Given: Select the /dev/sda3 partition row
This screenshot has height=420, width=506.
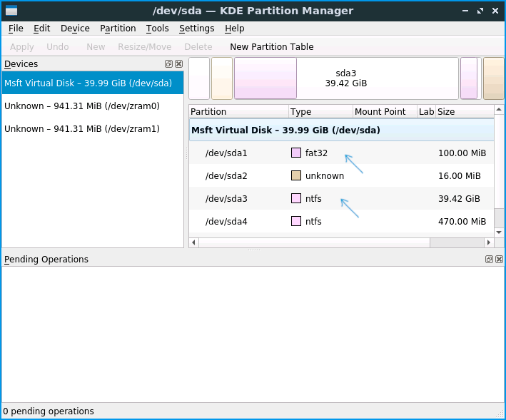Looking at the screenshot, I should coord(341,198).
